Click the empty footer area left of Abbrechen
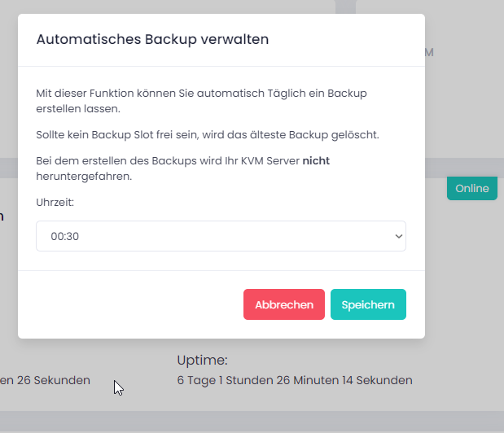The image size is (504, 433). 130,304
